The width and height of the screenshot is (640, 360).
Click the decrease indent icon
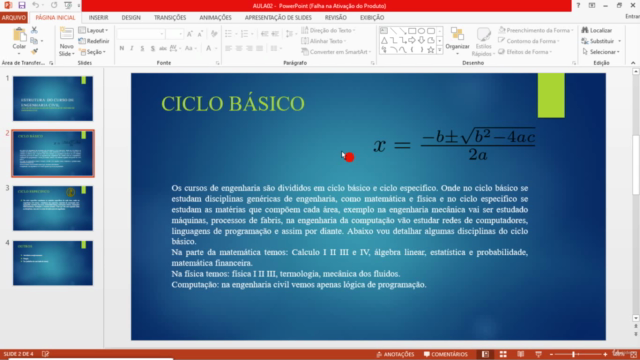click(x=264, y=34)
